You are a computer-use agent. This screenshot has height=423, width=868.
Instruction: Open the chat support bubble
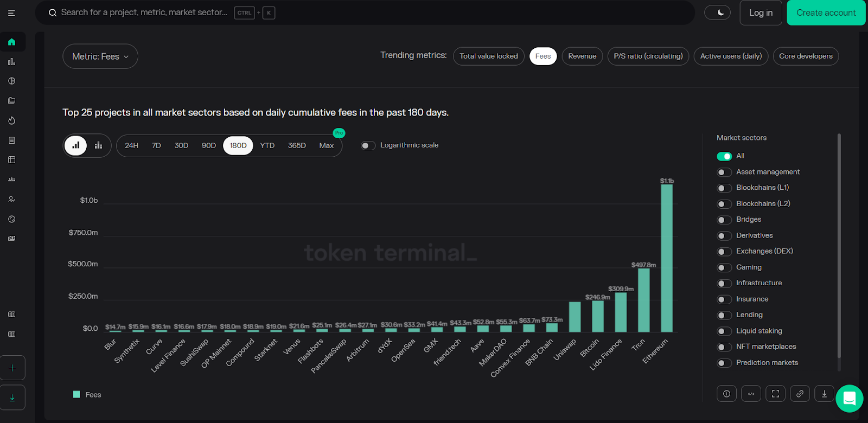[850, 399]
